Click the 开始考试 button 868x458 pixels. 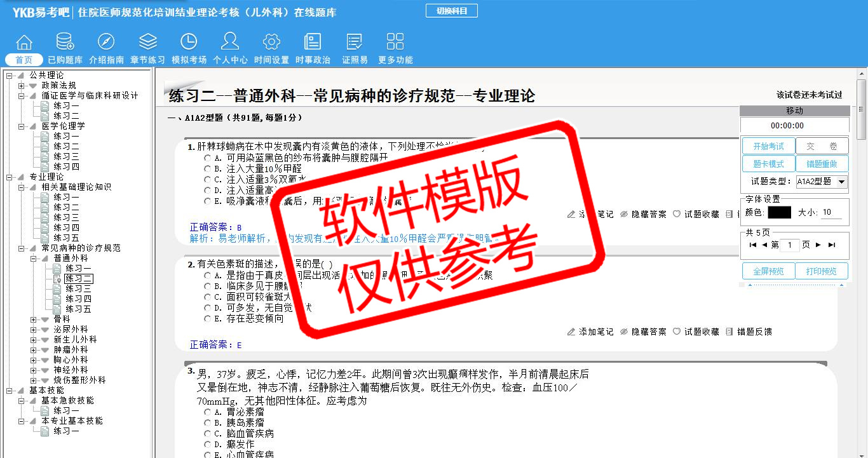[768, 147]
